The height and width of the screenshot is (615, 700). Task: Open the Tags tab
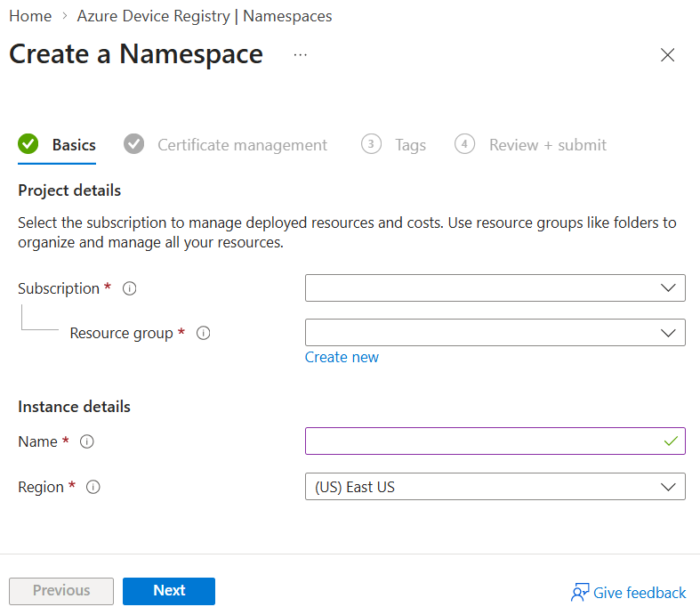[x=393, y=145]
